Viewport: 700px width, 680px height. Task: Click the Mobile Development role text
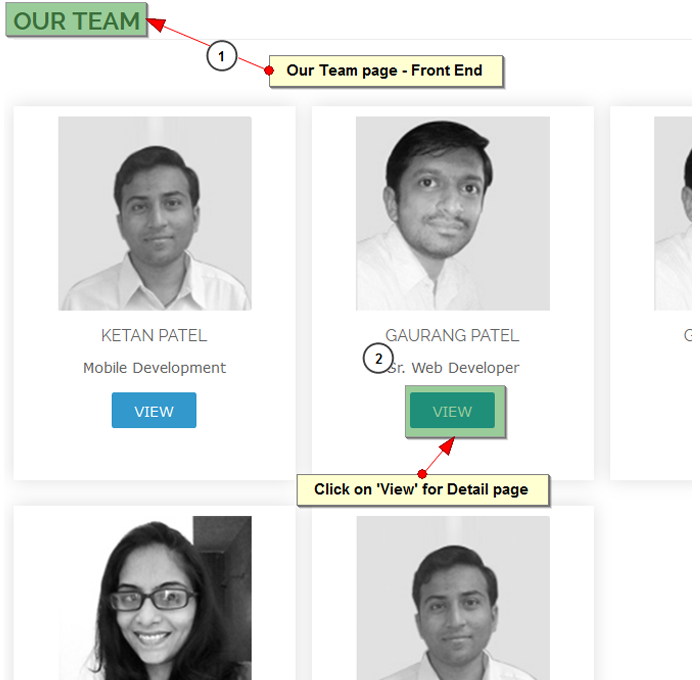(x=154, y=368)
